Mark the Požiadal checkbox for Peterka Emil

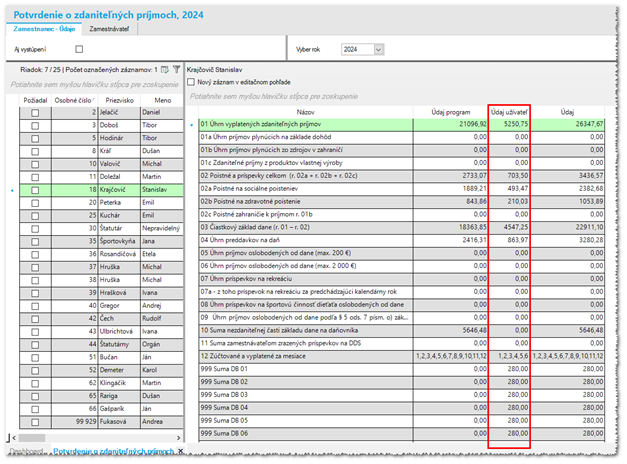(x=35, y=203)
